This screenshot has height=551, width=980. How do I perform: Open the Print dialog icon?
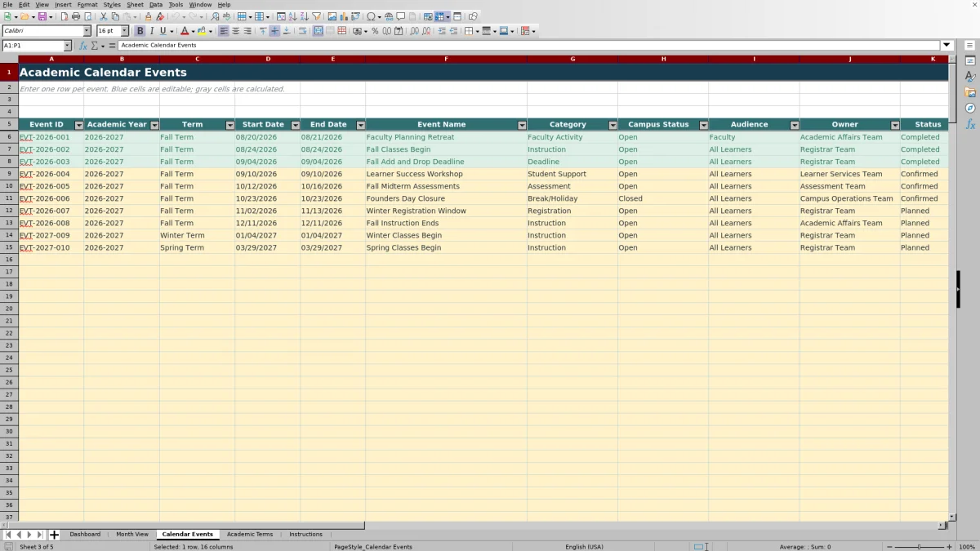[76, 16]
